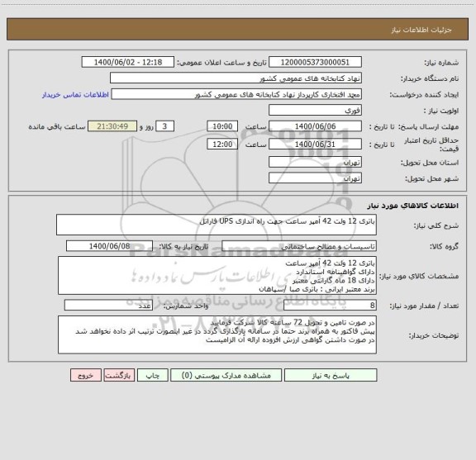Click the goods group field 'تاسیسات و مصالح ساختمانی'
This screenshot has height=460, width=476.
(x=299, y=246)
